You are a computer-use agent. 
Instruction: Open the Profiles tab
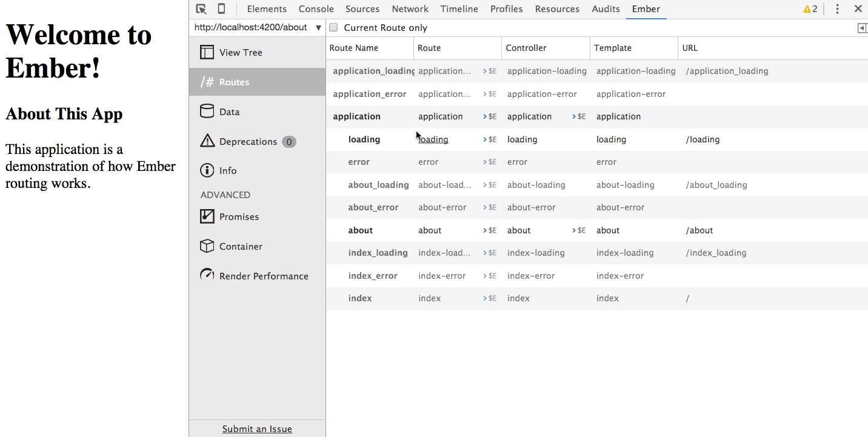point(506,9)
